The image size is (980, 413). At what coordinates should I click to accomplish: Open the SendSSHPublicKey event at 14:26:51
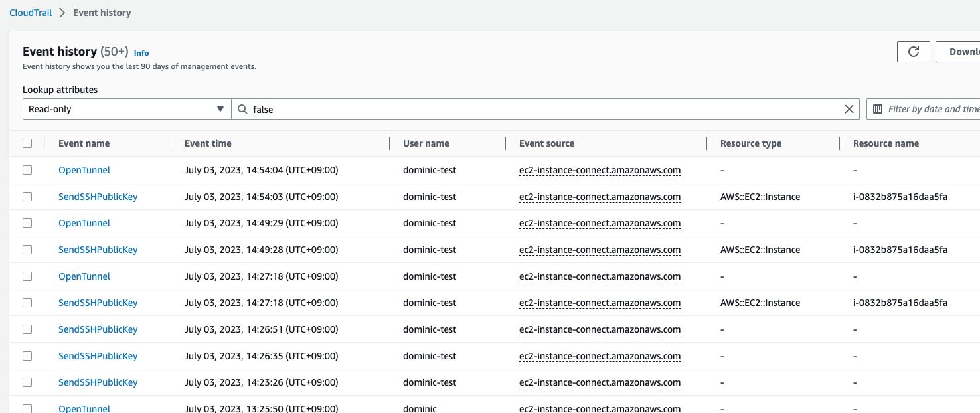[98, 329]
